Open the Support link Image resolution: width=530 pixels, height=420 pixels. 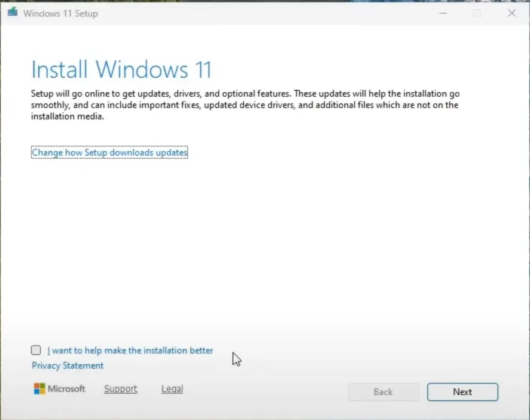(x=121, y=389)
